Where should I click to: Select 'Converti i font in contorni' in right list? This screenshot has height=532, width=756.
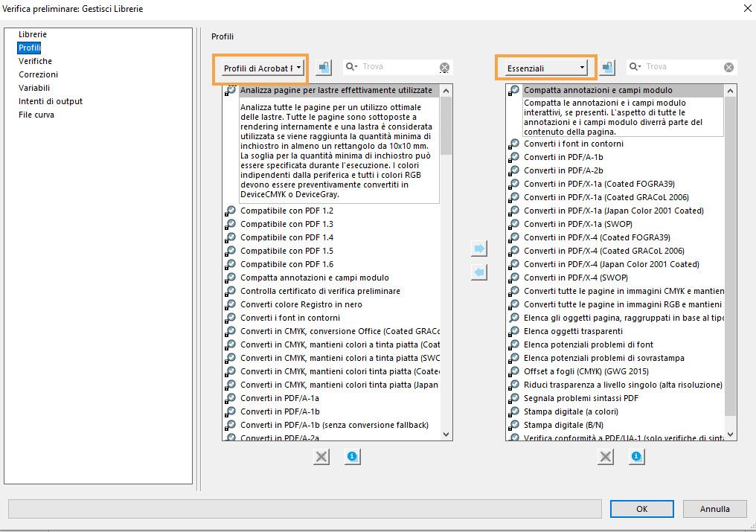pyautogui.click(x=574, y=144)
